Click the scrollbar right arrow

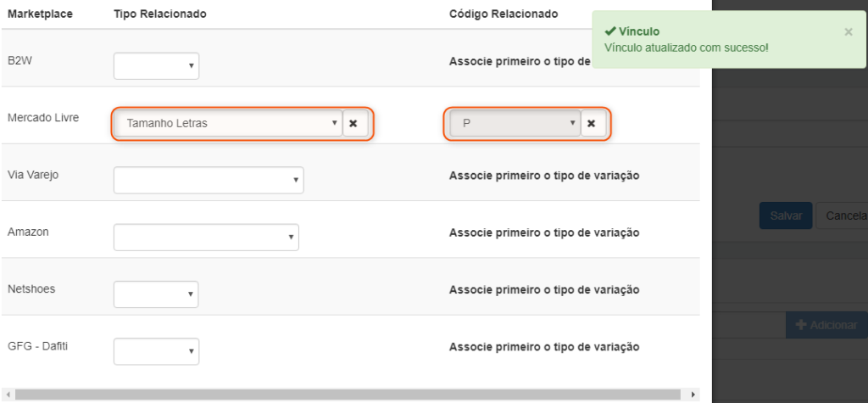(x=693, y=395)
